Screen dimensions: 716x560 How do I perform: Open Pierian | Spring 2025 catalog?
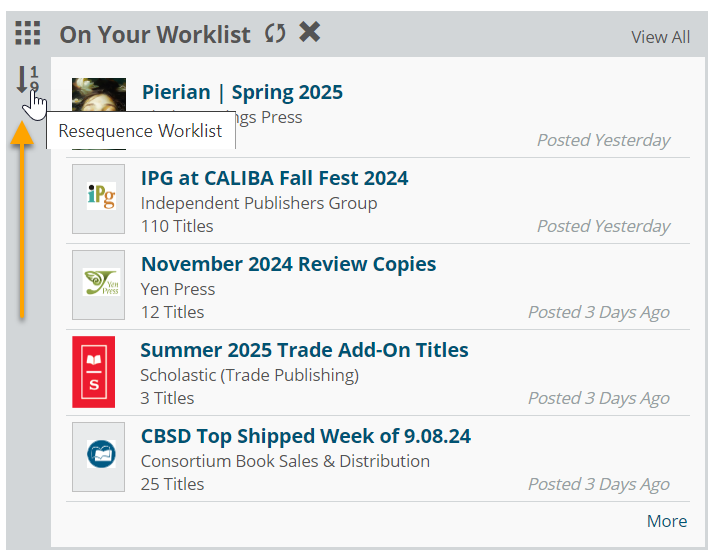point(242,92)
